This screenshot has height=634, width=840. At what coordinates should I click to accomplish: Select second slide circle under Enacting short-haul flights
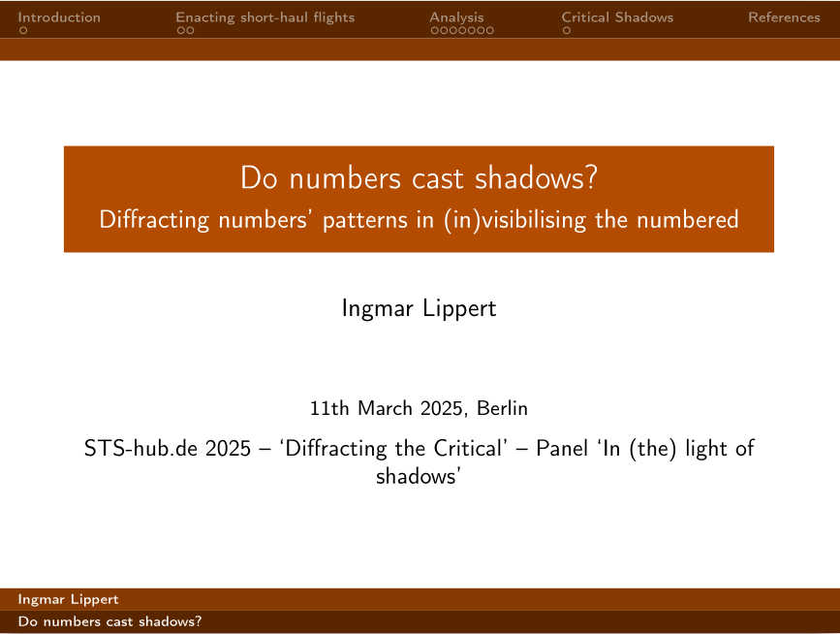(x=190, y=31)
